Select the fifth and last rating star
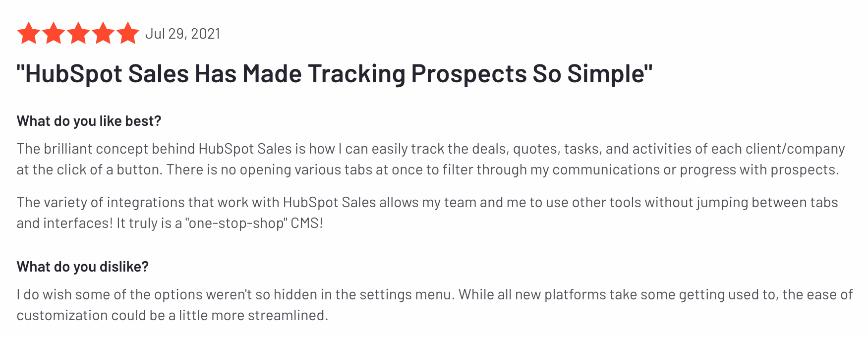The width and height of the screenshot is (868, 338). pos(128,33)
